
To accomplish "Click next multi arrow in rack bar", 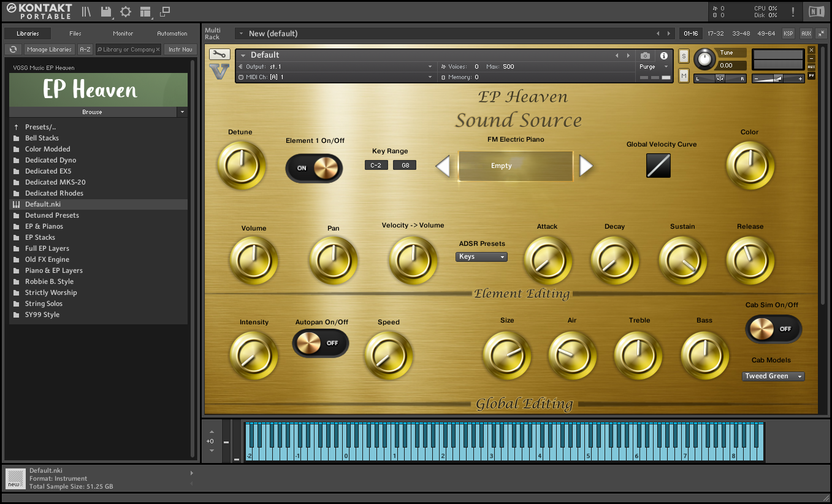I will click(x=668, y=34).
